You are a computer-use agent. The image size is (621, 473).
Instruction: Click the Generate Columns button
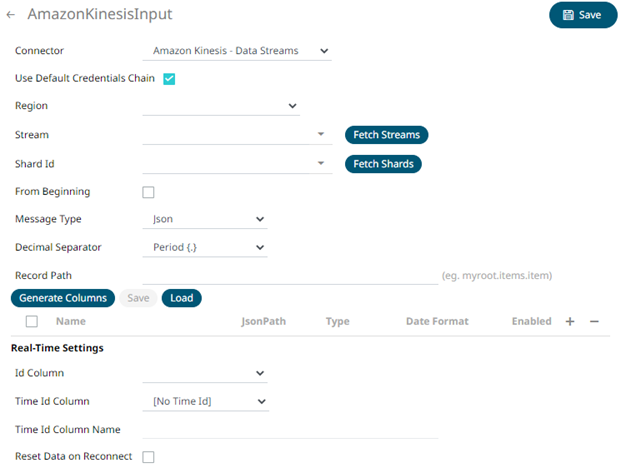coord(63,298)
